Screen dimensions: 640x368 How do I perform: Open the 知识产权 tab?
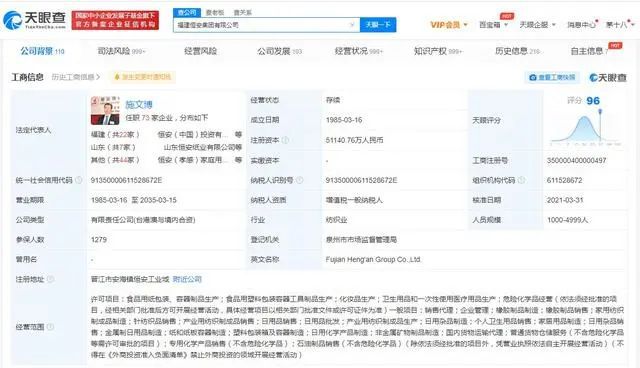coord(438,51)
